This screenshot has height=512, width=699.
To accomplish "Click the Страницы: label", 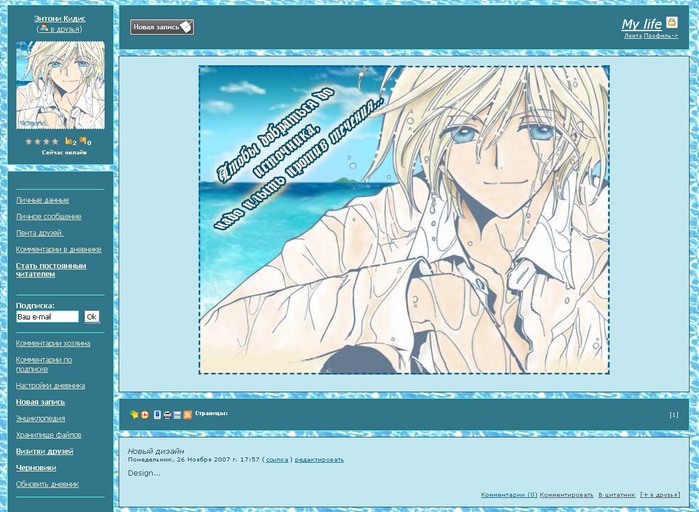I will [211, 414].
